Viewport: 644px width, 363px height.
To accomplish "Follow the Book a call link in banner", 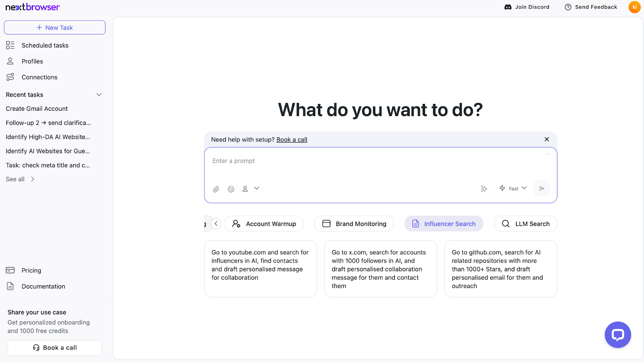I will (292, 139).
